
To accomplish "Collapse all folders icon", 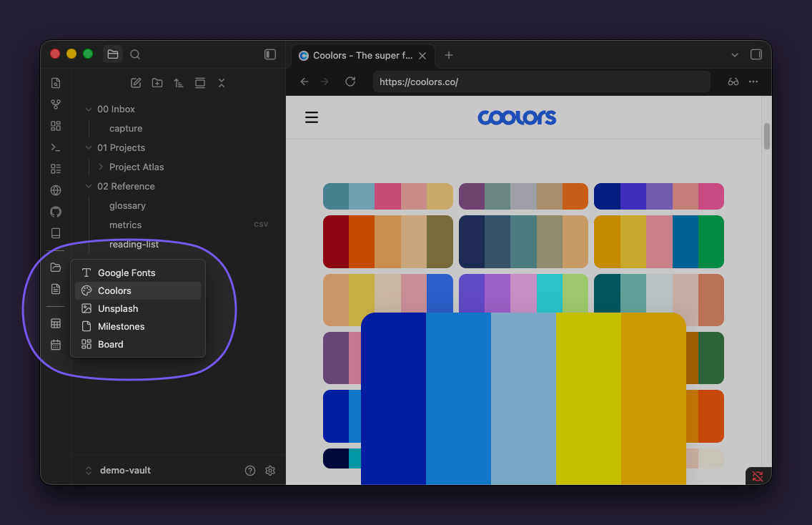I will click(222, 83).
